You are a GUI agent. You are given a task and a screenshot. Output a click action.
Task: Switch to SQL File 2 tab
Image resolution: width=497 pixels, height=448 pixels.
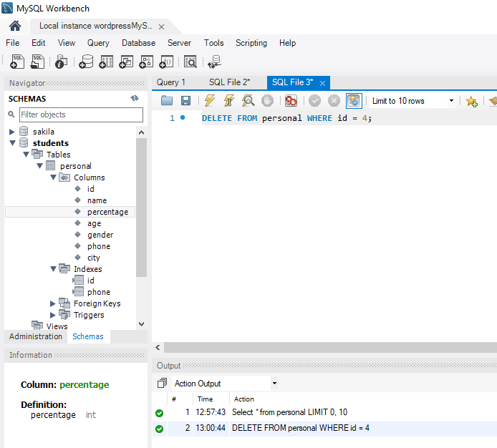(229, 82)
